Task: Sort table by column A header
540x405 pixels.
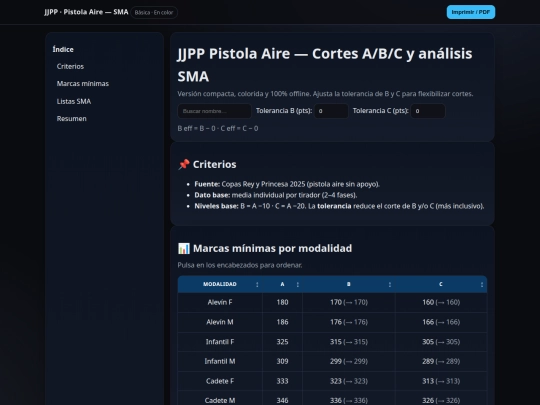Action: pos(282,284)
